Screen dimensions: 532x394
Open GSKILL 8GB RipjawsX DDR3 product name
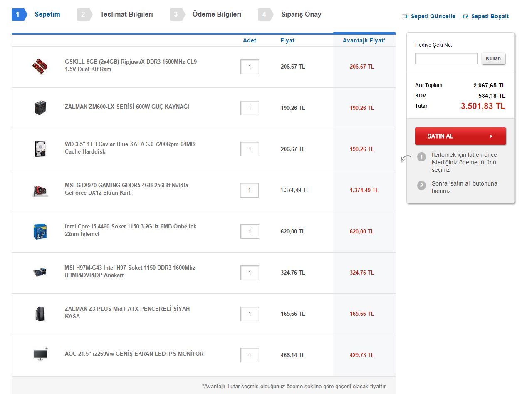(131, 65)
